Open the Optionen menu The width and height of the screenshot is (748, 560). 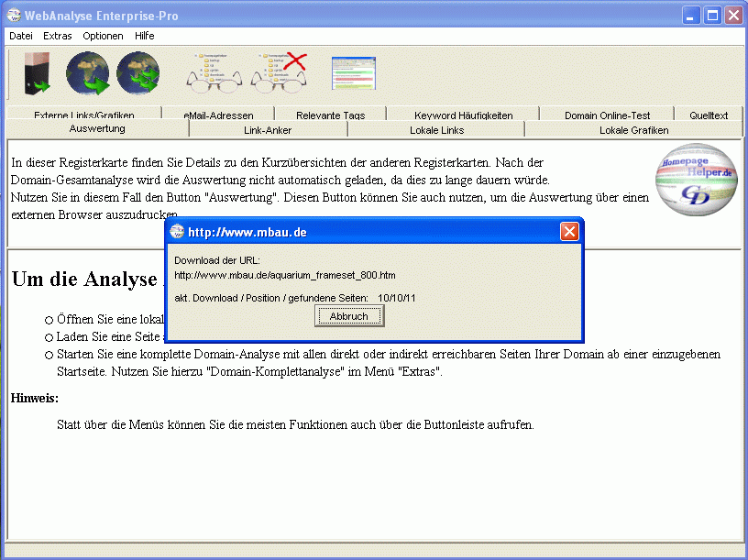pyautogui.click(x=103, y=36)
